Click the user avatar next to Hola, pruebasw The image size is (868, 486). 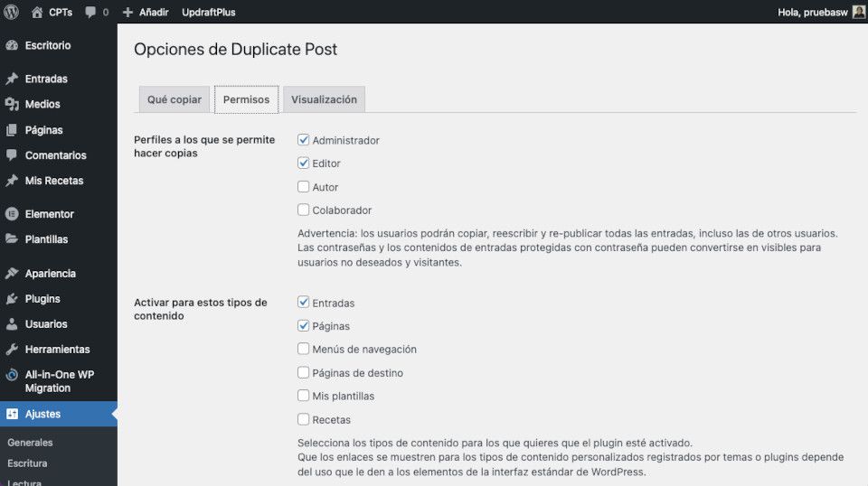pyautogui.click(x=859, y=12)
